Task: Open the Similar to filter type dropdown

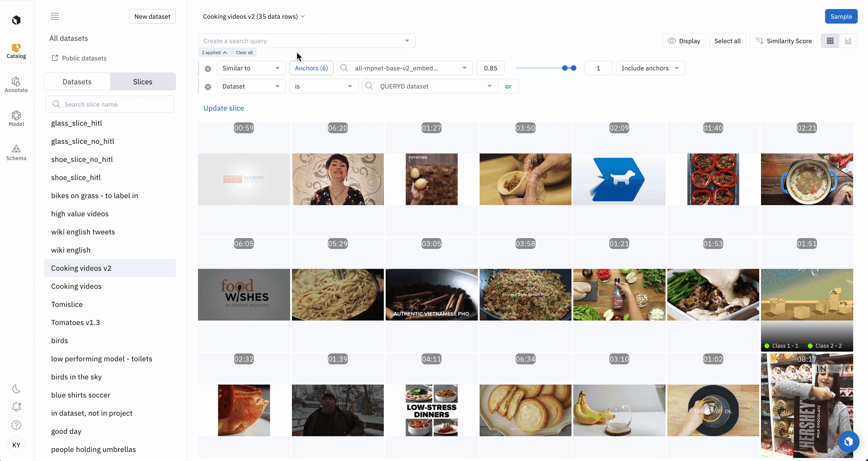Action: click(x=251, y=68)
